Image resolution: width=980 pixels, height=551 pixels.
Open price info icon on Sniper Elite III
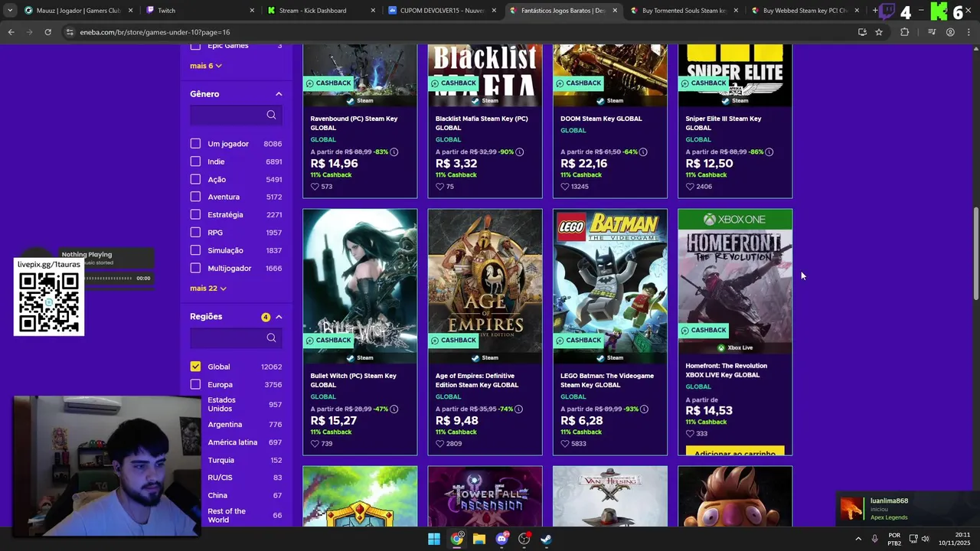[x=769, y=152]
